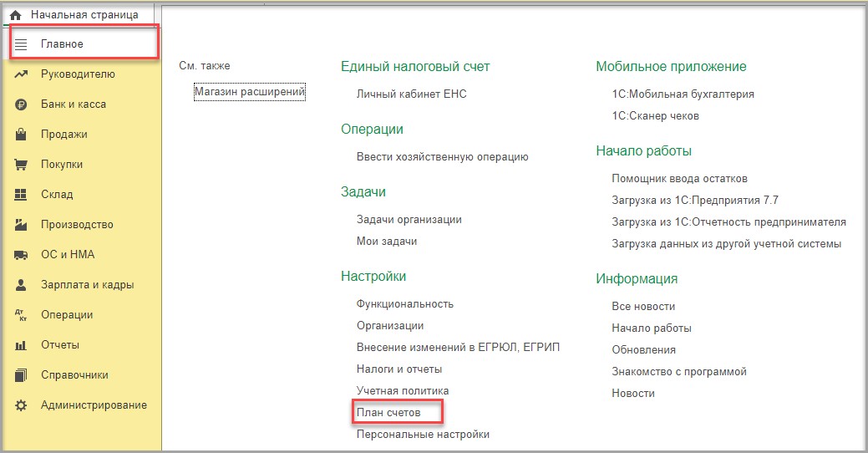The width and height of the screenshot is (868, 453).
Task: Click the Задачи group heading
Action: (363, 192)
